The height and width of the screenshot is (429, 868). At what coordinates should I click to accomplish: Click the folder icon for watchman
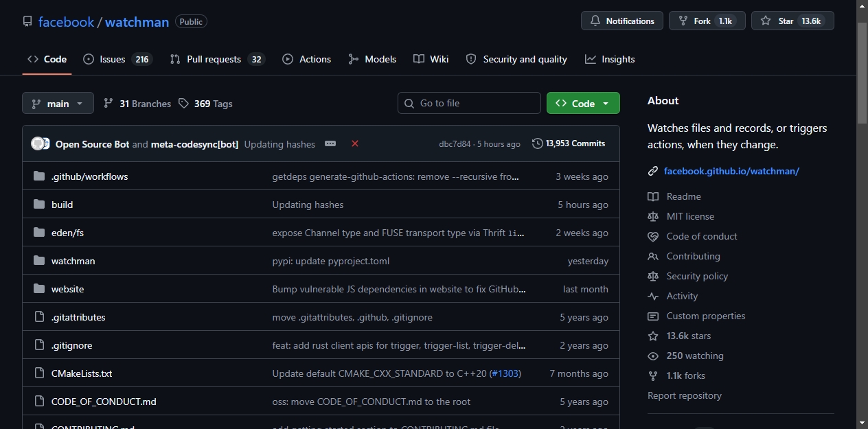pos(39,261)
